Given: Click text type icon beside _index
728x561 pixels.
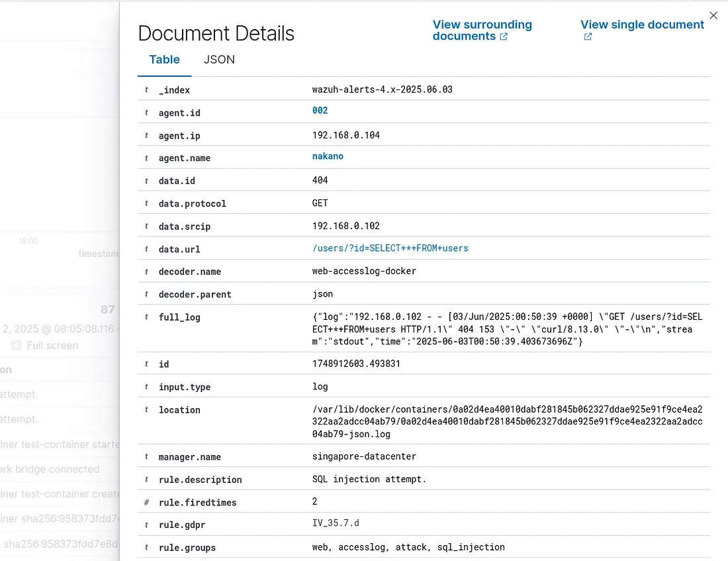Looking at the screenshot, I should (146, 90).
